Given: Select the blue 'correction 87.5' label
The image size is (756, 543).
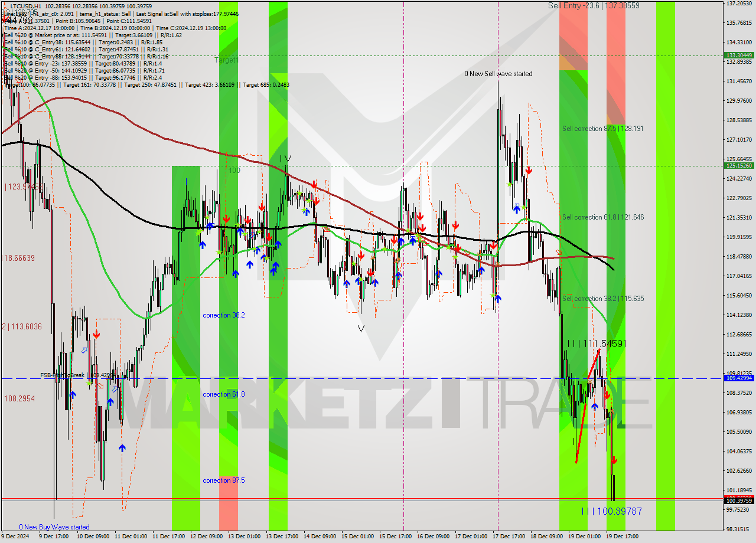Looking at the screenshot, I should 223,480.
